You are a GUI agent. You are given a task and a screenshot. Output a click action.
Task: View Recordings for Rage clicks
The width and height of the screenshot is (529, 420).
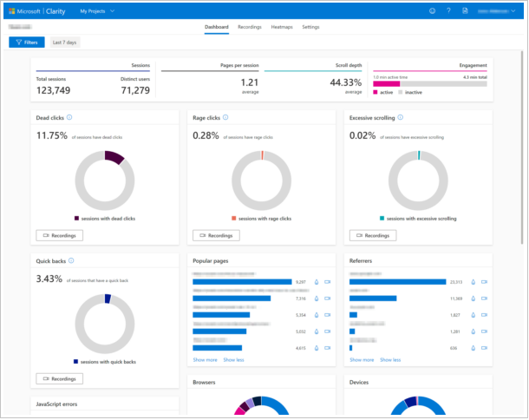[x=216, y=235]
